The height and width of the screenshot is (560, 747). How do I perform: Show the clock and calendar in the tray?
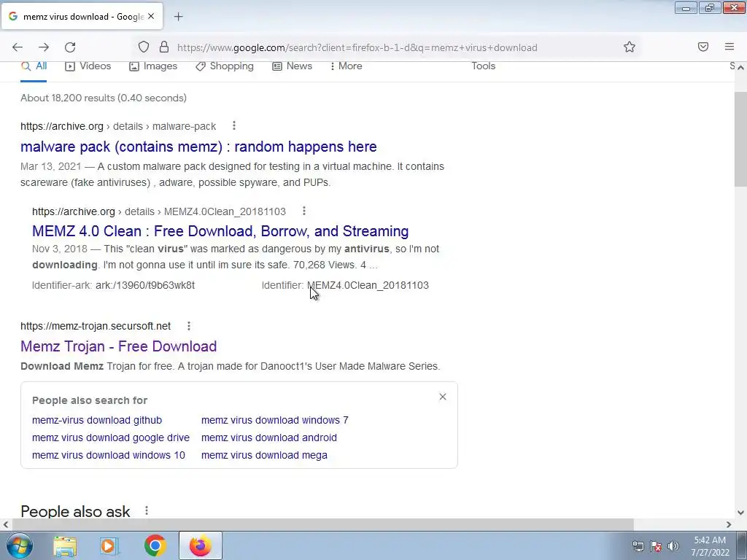pos(710,546)
